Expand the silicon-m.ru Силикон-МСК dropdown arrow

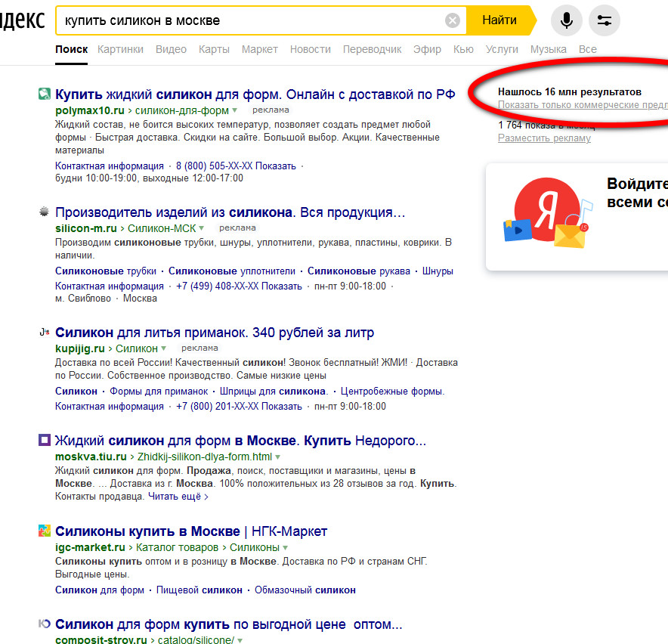click(202, 228)
